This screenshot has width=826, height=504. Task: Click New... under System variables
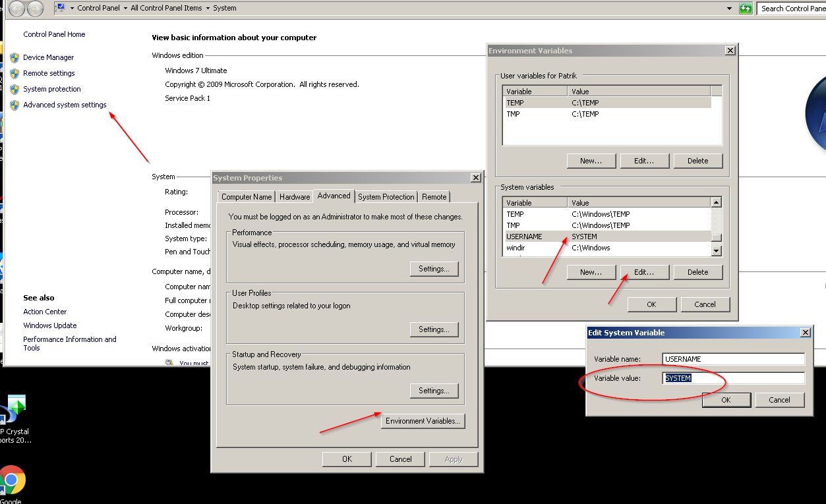591,272
